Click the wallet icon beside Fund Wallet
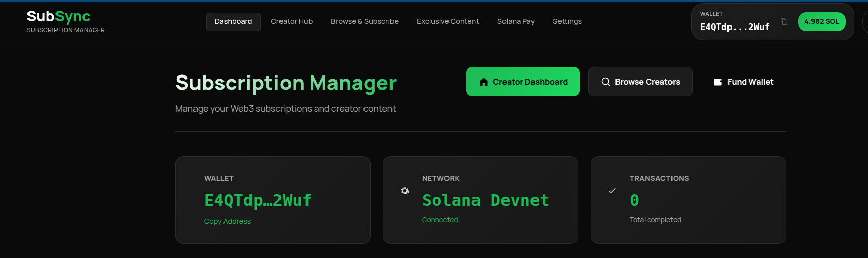This screenshot has height=258, width=868. coord(718,82)
